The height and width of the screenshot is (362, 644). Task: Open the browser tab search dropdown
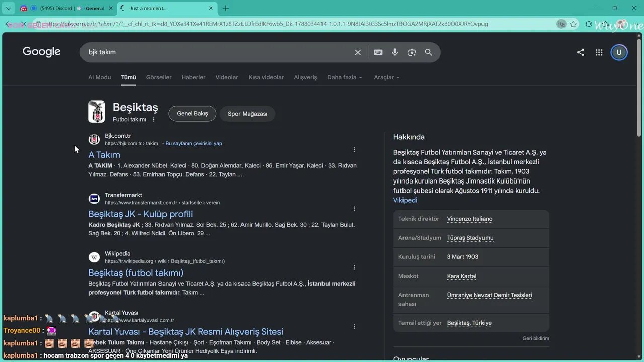(8, 8)
